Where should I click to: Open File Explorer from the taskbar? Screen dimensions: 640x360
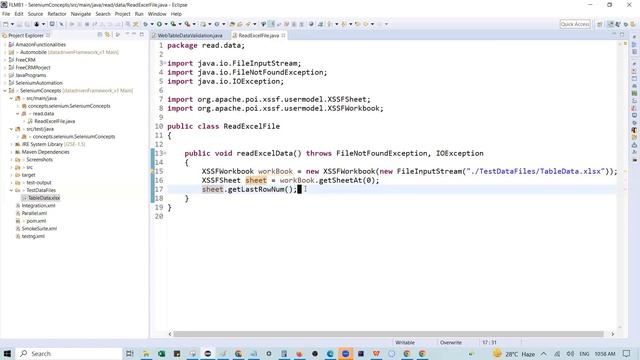[x=146, y=353]
